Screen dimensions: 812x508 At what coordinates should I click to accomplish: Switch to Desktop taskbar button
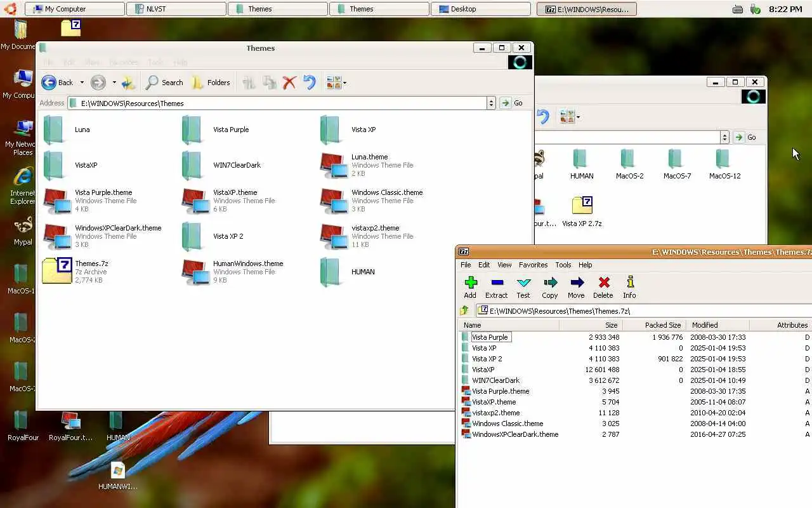480,9
